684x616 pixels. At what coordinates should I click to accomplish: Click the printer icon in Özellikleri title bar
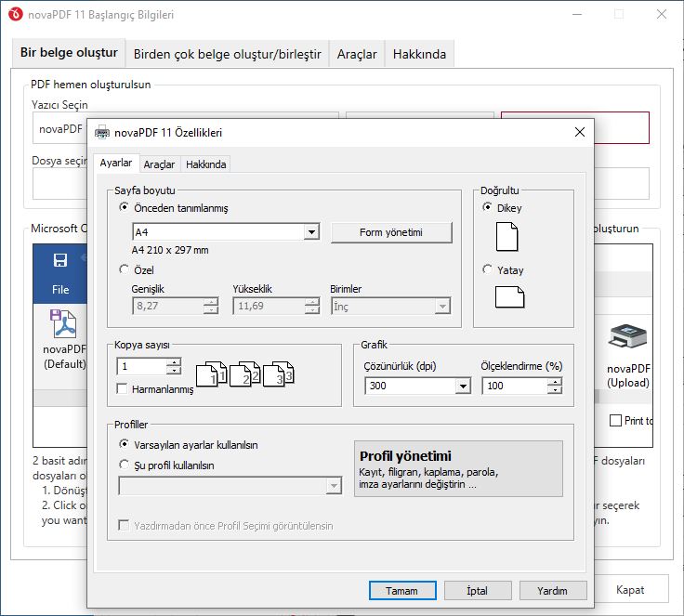click(x=102, y=132)
